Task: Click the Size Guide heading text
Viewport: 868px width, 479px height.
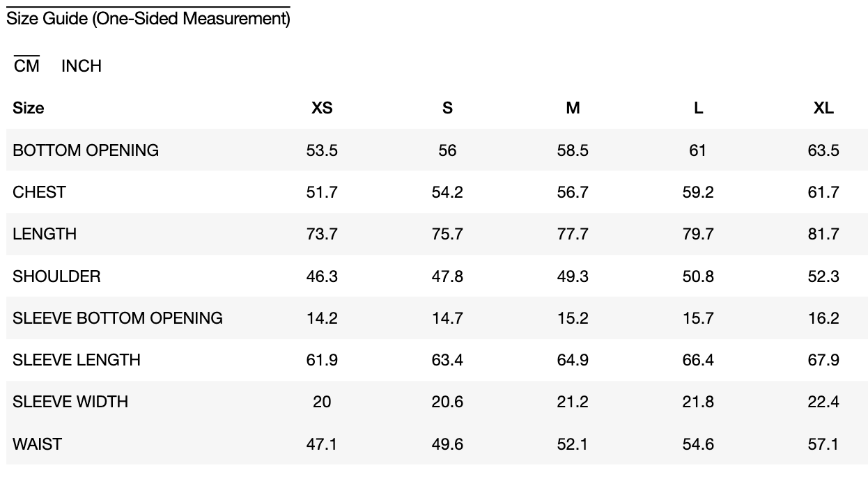Action: [148, 19]
